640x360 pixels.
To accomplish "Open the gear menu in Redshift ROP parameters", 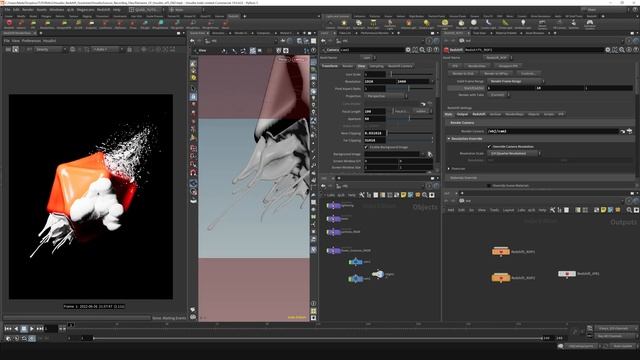I will click(x=608, y=50).
